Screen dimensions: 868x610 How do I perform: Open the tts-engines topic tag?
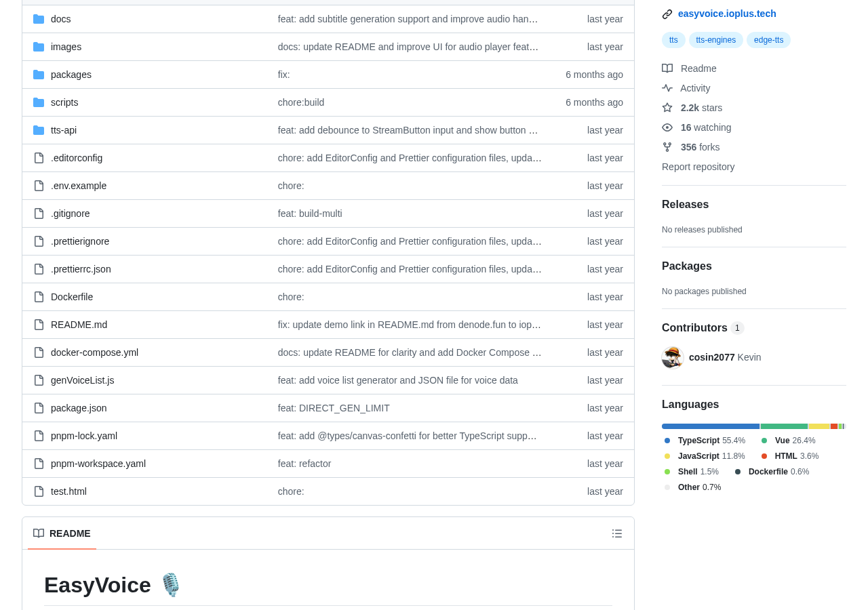716,40
